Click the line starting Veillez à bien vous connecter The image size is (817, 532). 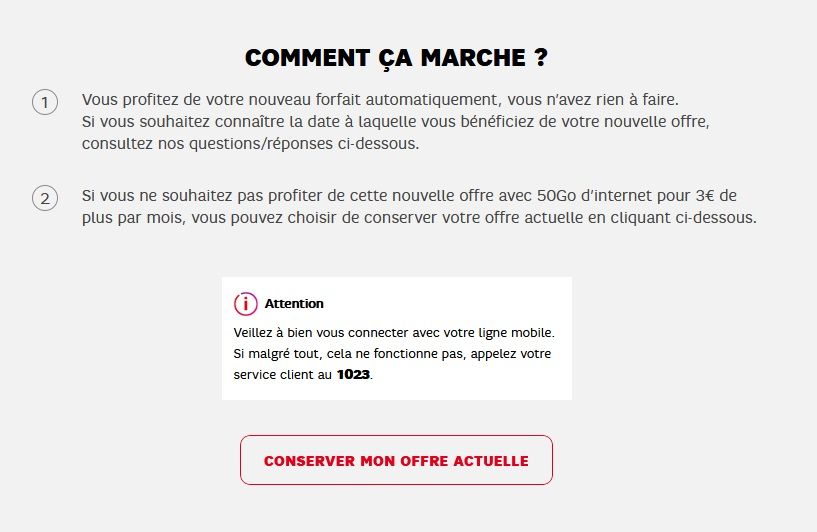click(393, 332)
